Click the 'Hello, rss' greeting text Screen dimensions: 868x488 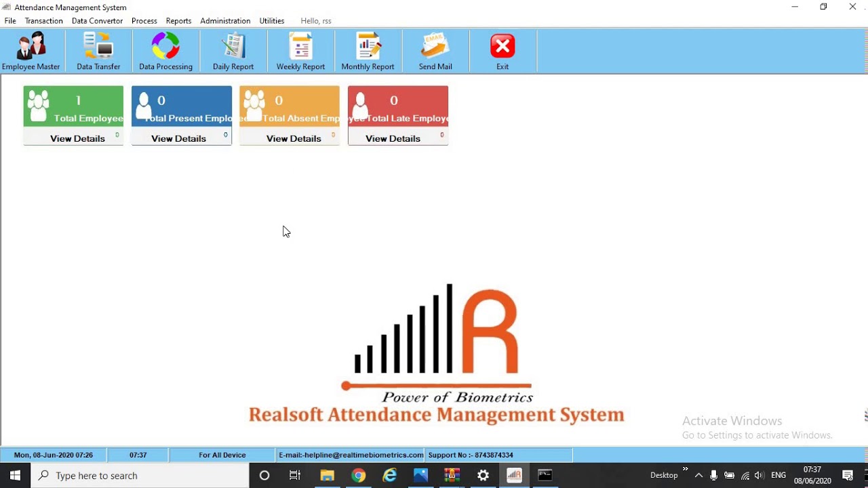(316, 21)
